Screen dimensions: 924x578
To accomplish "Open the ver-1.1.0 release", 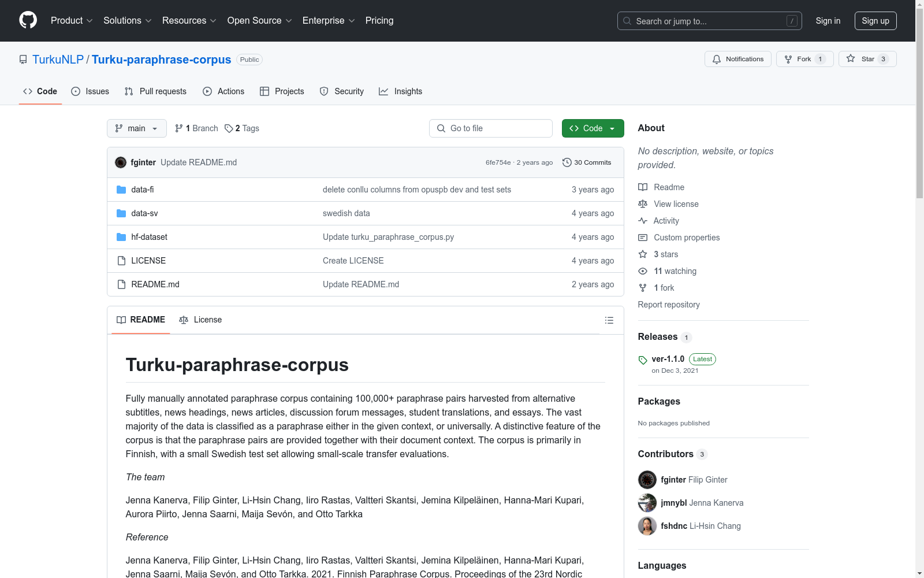I will 668,359.
